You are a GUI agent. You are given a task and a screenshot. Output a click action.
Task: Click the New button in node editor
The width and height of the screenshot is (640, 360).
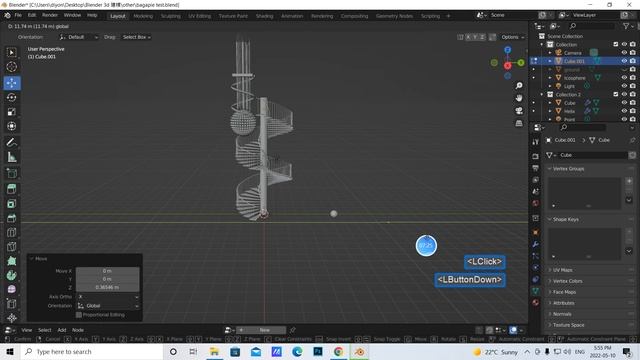(x=264, y=330)
